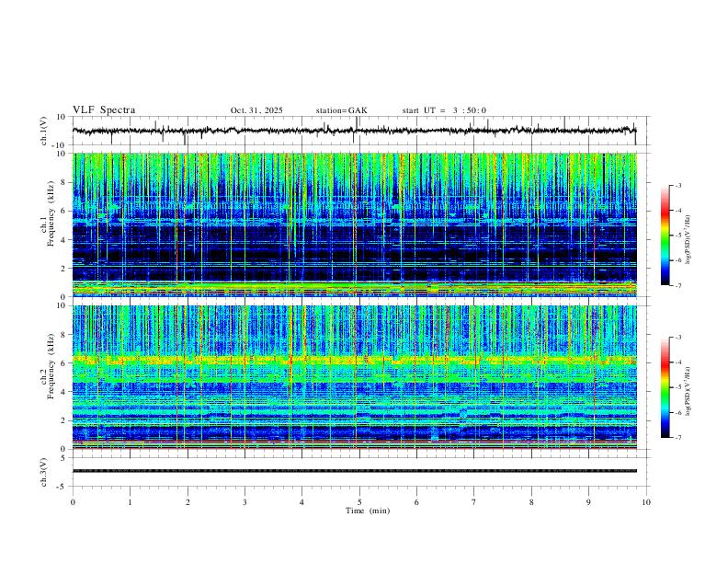728x563 pixels.
Task: Click the "Time (min)" axis title
Action: coord(368,511)
